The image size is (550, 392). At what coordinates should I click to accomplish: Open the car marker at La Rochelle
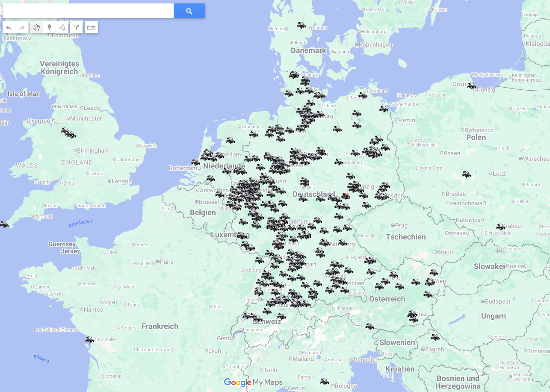89,340
